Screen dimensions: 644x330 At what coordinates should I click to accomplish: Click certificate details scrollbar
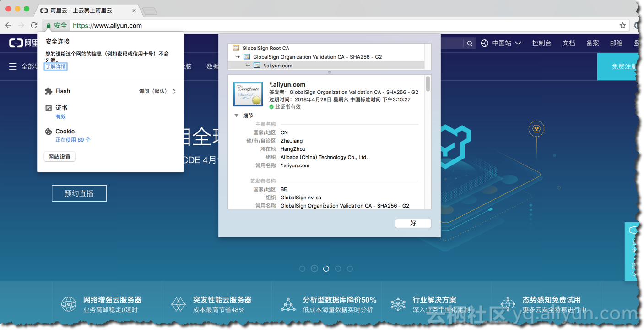428,84
